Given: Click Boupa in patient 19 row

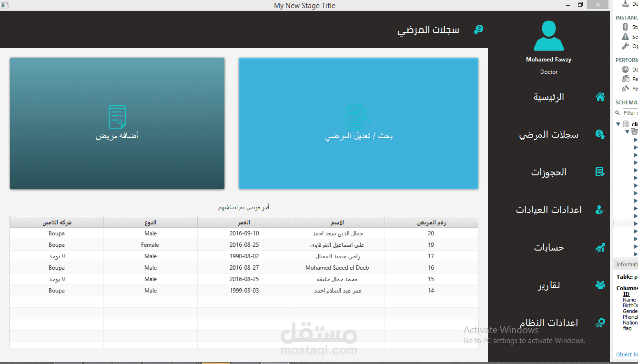Looking at the screenshot, I should pos(57,245).
